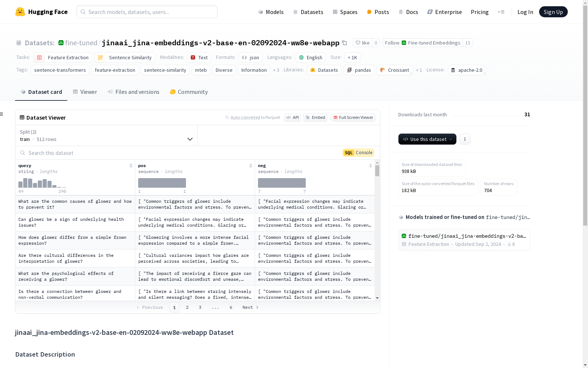588x368 pixels.
Task: Go to page 6 of dataset viewer
Action: 231,307
